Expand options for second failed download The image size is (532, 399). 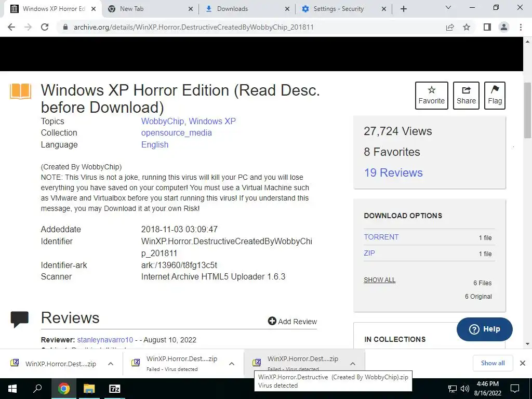(232, 364)
